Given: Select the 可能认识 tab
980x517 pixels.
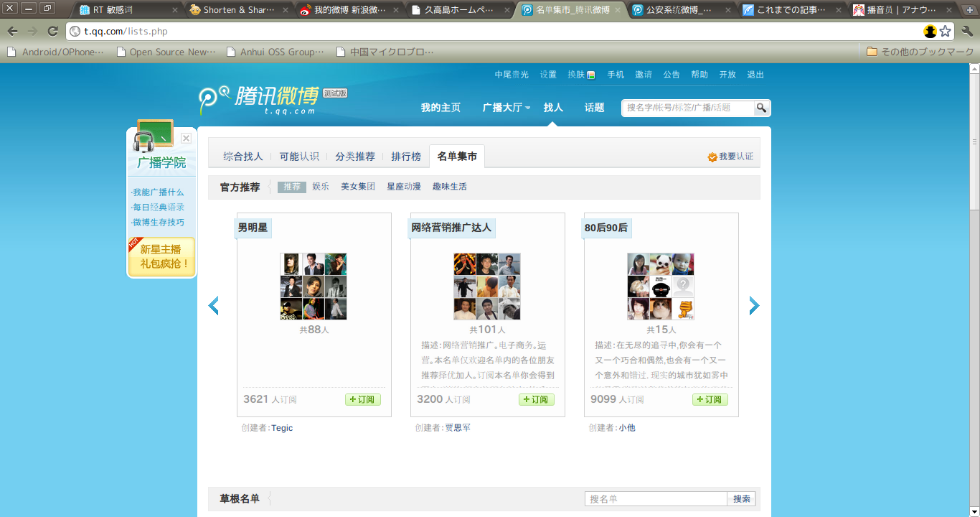Looking at the screenshot, I should click(x=299, y=157).
